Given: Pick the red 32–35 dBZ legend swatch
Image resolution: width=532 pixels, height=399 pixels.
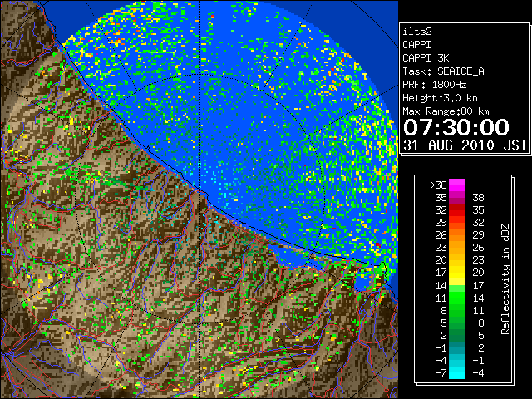Looking at the screenshot, I should pyautogui.click(x=457, y=210).
